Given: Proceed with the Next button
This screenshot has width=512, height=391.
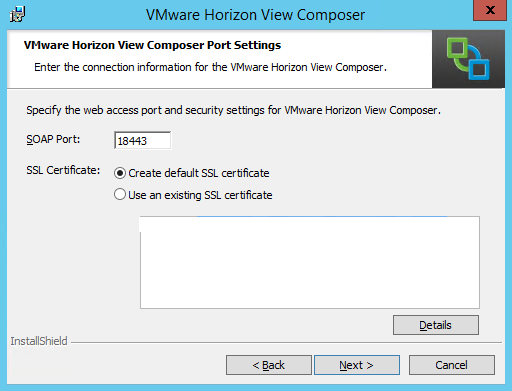Looking at the screenshot, I should point(357,365).
